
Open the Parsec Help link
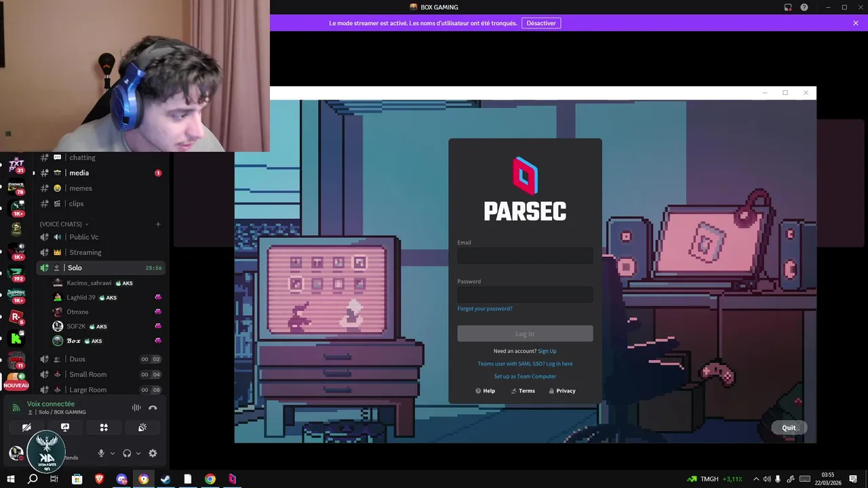click(486, 391)
